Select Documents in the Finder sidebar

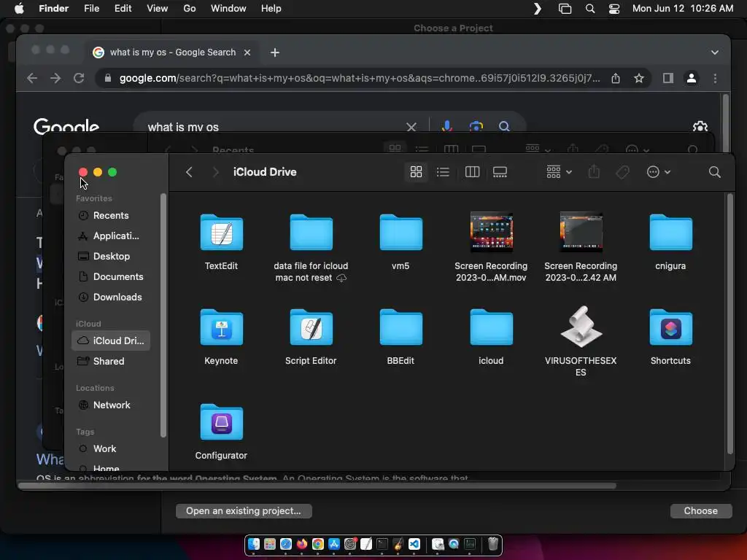[111, 276]
